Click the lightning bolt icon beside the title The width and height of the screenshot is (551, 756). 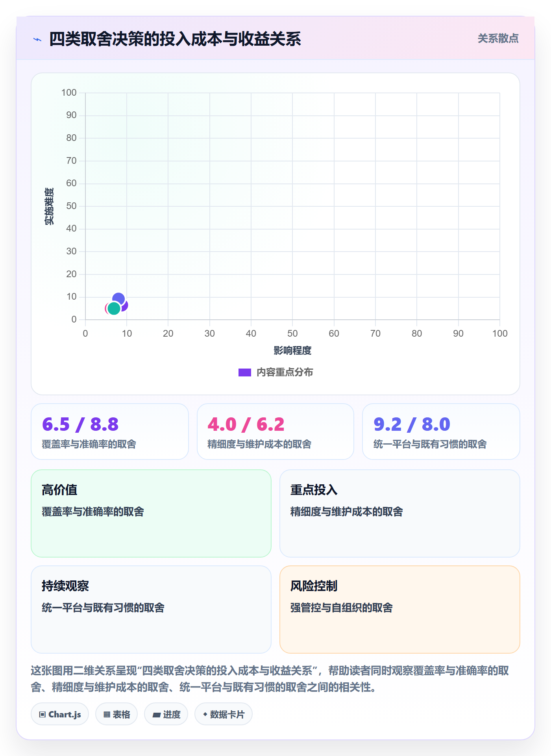(37, 39)
